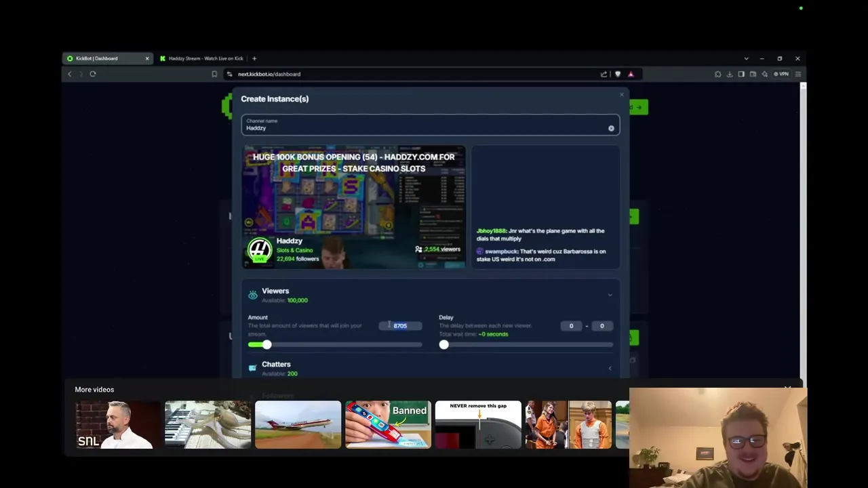Bookmark this page via bookmark icon
Viewport: 868px width, 488px height.
point(214,74)
